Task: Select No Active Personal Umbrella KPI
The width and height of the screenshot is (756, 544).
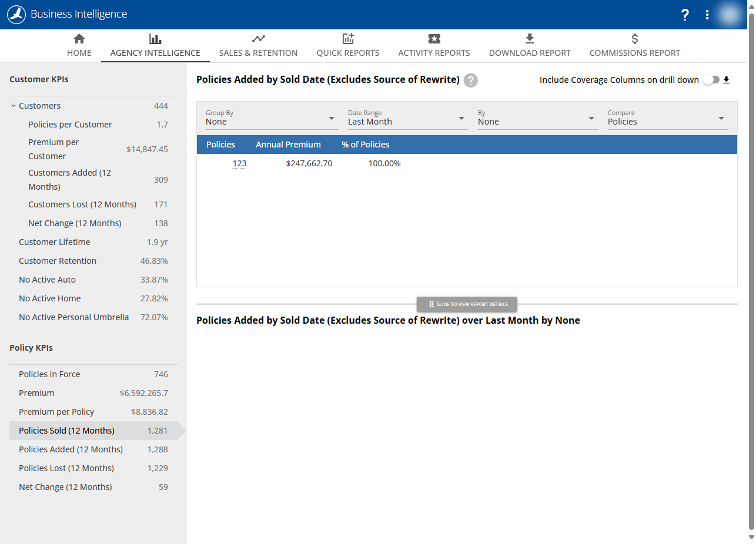Action: (93, 317)
